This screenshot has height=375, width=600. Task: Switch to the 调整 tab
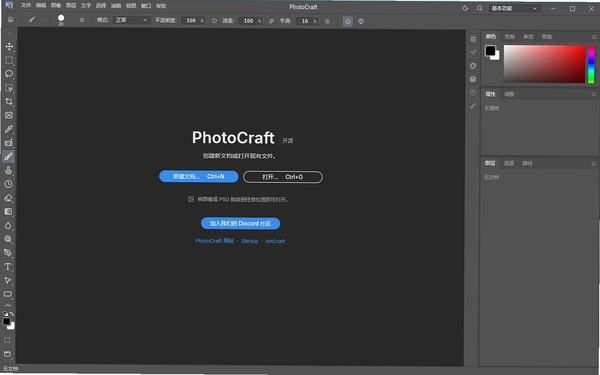click(509, 94)
